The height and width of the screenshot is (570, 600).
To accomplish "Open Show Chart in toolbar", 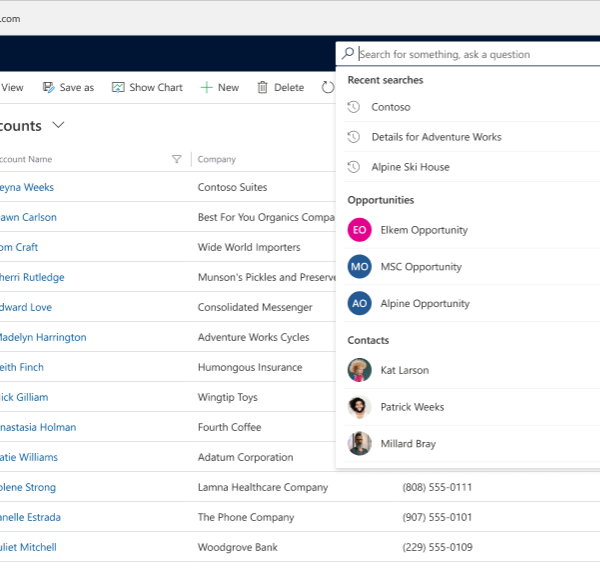I will [x=147, y=88].
